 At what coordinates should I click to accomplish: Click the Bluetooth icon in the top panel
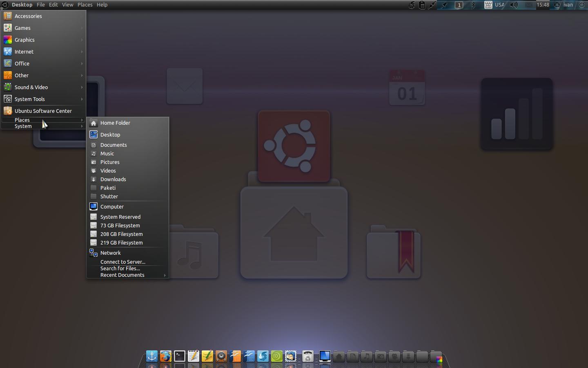[x=474, y=5]
